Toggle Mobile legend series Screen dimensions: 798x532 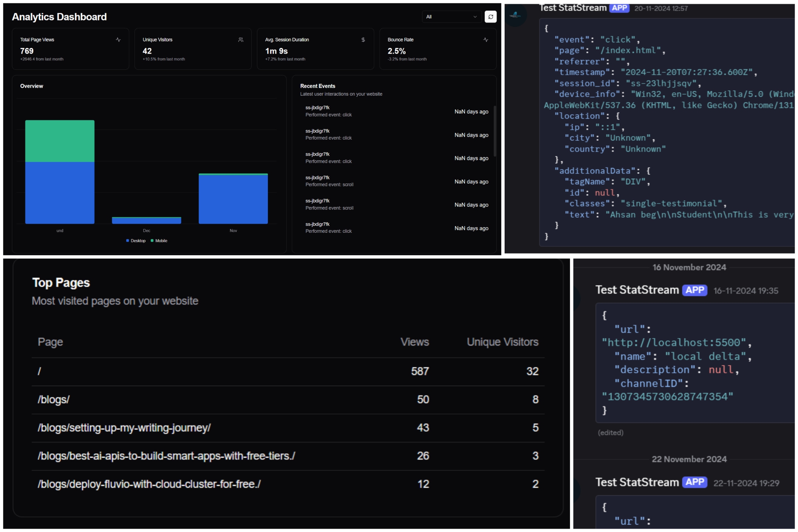click(x=159, y=241)
